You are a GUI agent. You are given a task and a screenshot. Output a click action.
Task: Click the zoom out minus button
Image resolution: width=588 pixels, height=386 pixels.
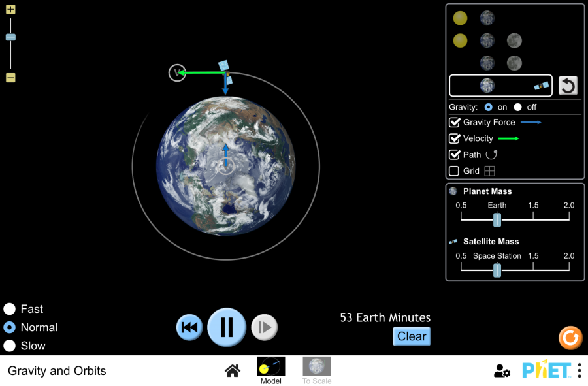[x=10, y=78]
